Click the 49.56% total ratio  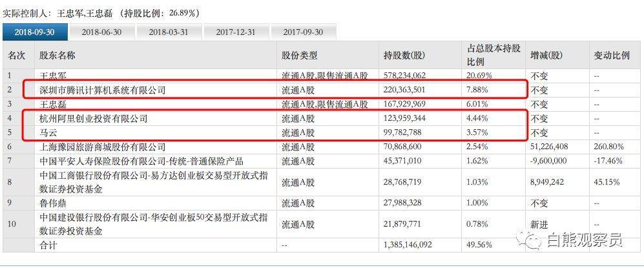[x=479, y=245]
